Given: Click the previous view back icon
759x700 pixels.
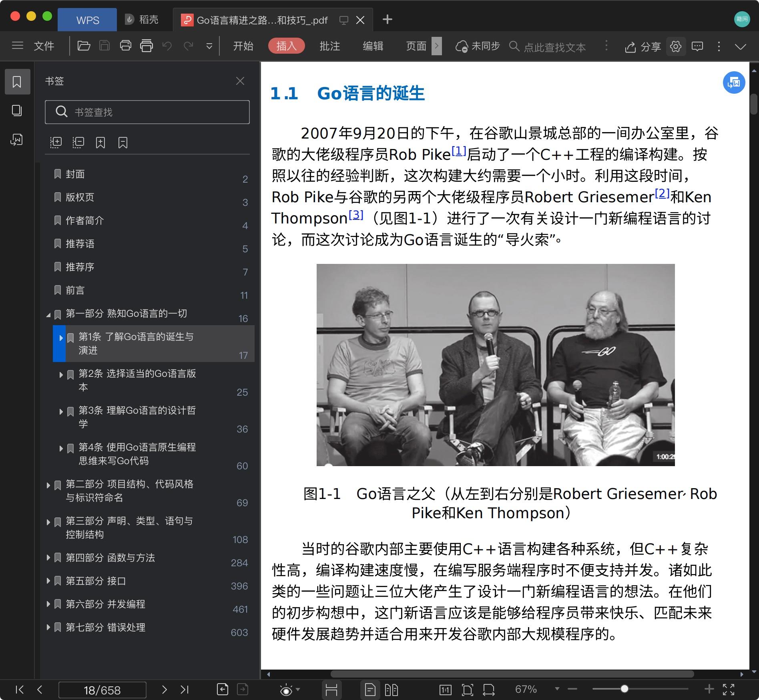Looking at the screenshot, I should pyautogui.click(x=223, y=690).
